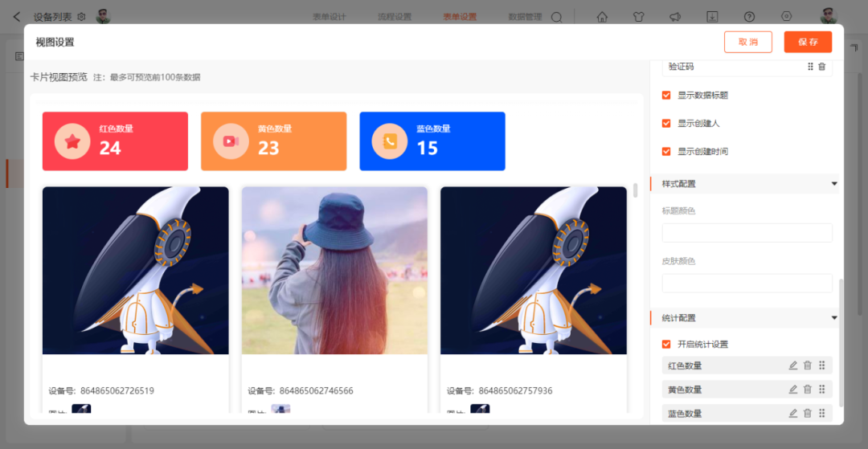Click the 保存 button

tap(809, 42)
